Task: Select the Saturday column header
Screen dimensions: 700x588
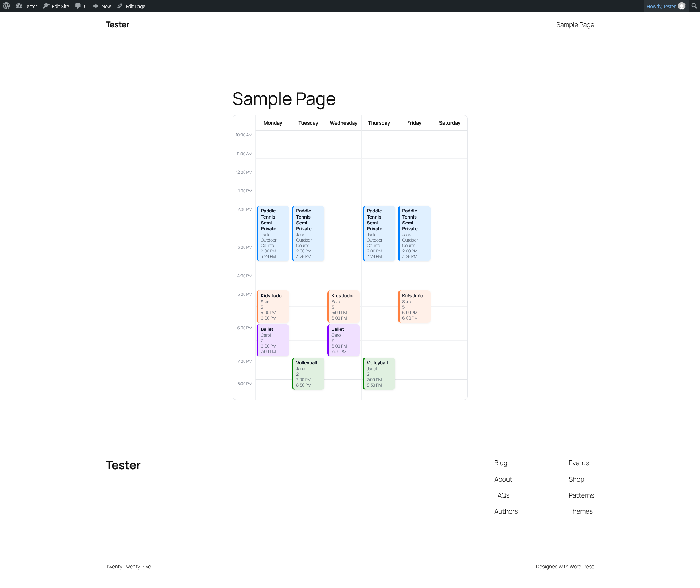Action: tap(450, 123)
